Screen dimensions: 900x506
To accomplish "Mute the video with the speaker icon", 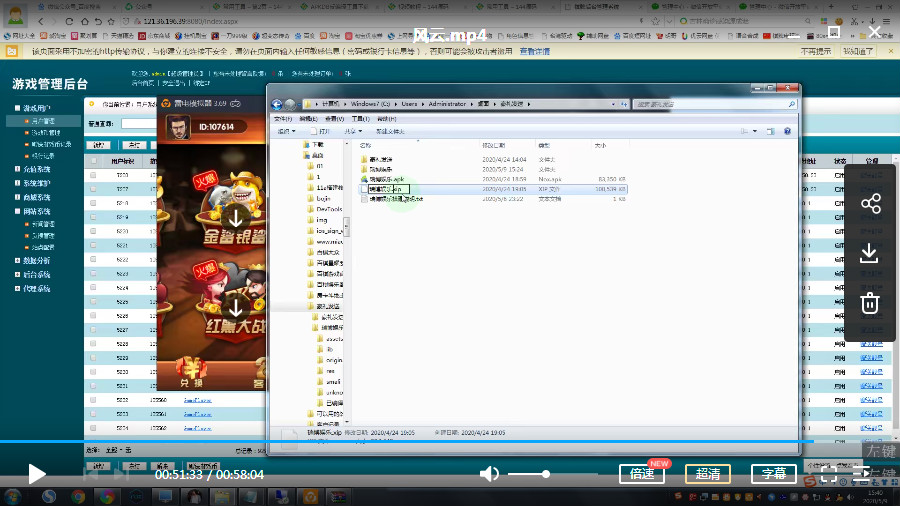I will pos(488,474).
